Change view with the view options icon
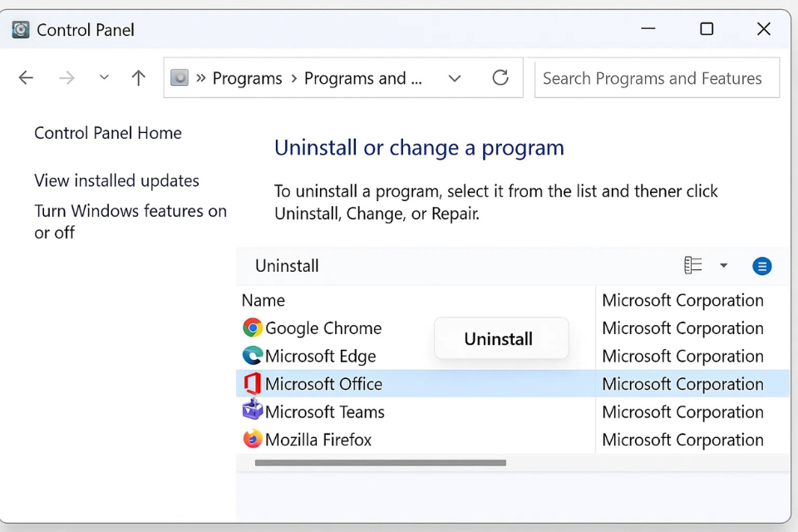 [693, 266]
